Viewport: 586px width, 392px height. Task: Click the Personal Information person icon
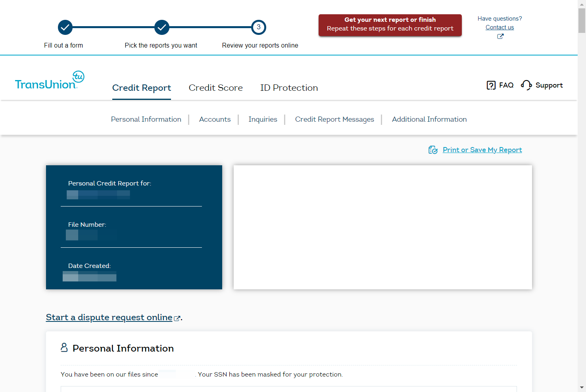64,348
